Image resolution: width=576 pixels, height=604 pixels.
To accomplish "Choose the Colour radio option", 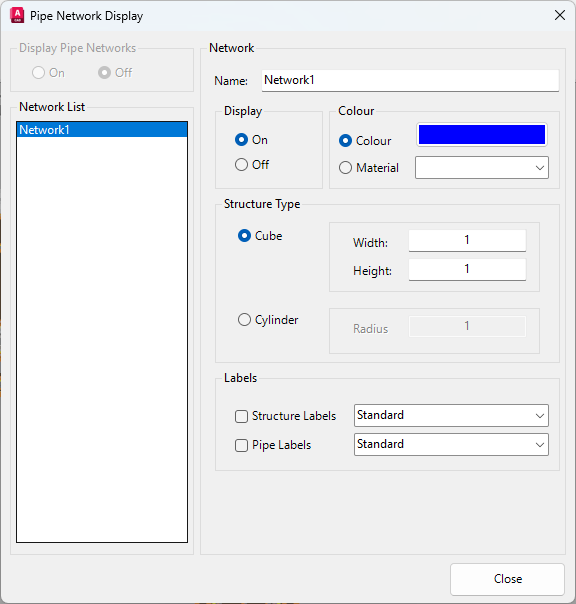I will coord(345,141).
